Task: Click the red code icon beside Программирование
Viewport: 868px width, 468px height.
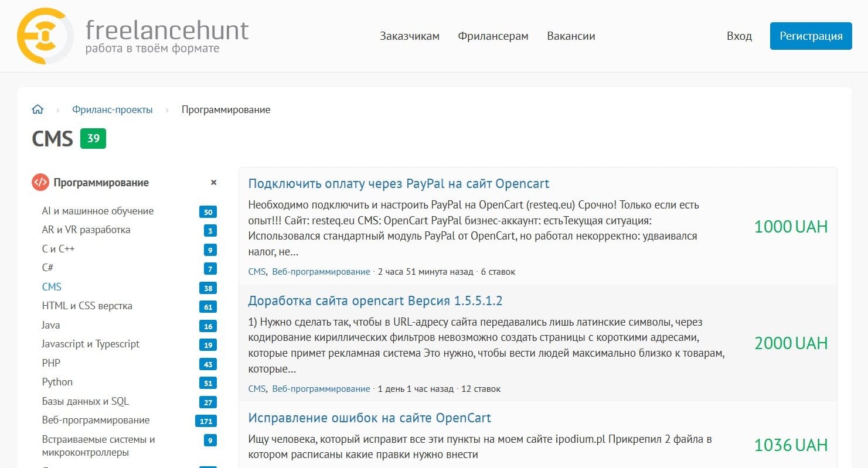Action: tap(39, 182)
